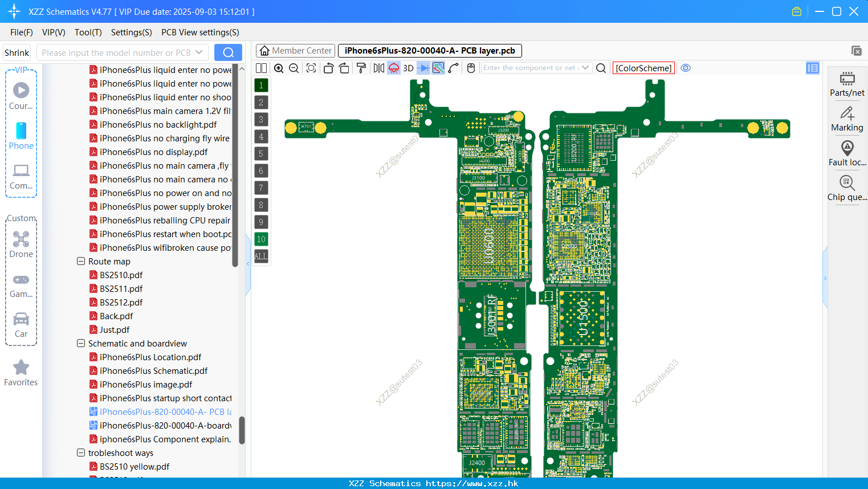868x489 pixels.
Task: Open the Settings(S) menu
Action: pyautogui.click(x=132, y=32)
